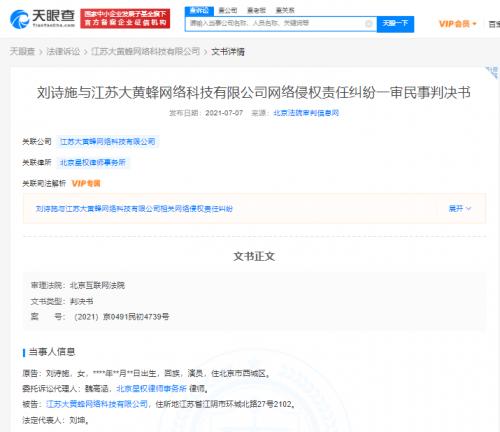Click the red official credit agency badge
This screenshot has width=500, height=432.
click(125, 19)
